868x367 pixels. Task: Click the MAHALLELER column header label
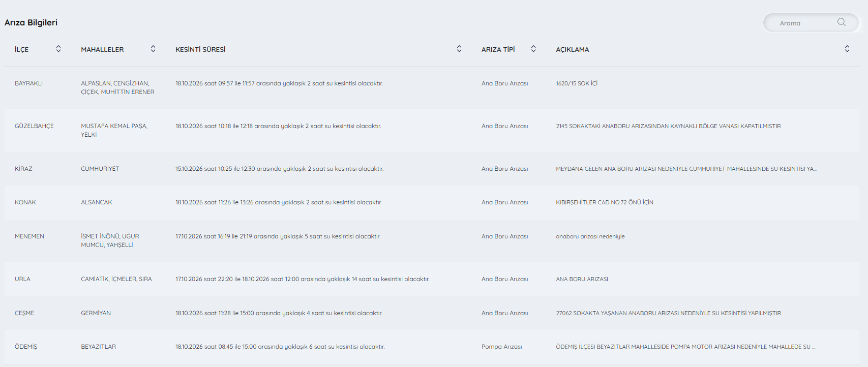click(x=102, y=49)
